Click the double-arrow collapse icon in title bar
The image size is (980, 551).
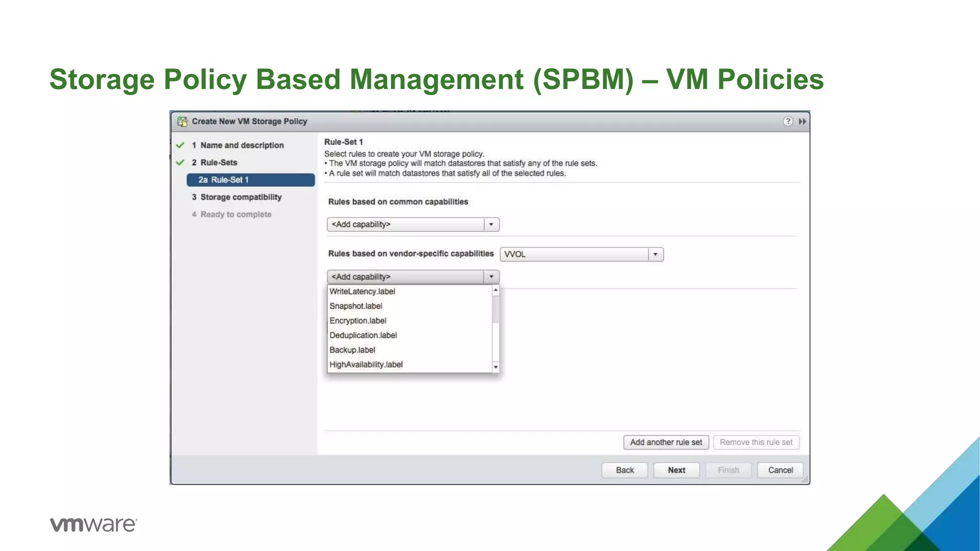tap(802, 121)
